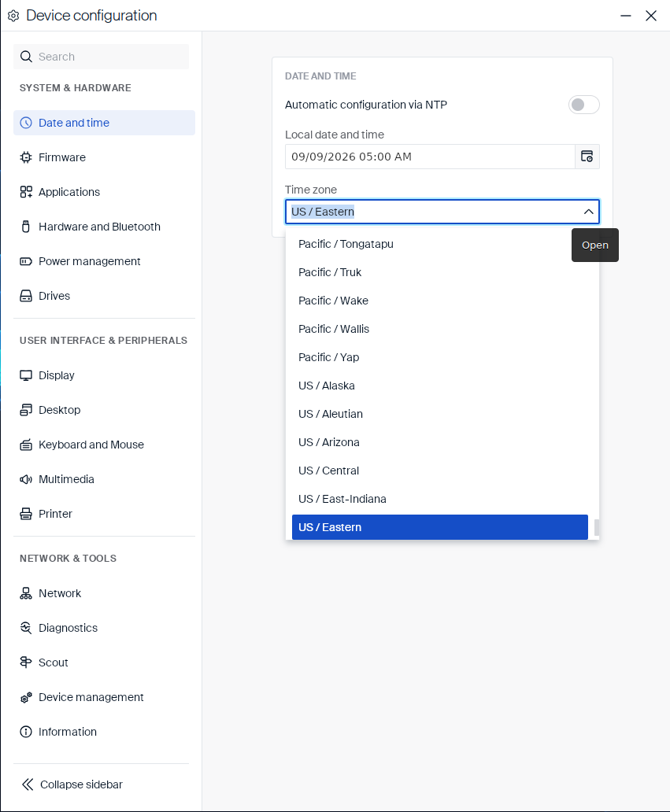Select highlighted US / Eastern option
The height and width of the screenshot is (812, 670).
[440, 527]
